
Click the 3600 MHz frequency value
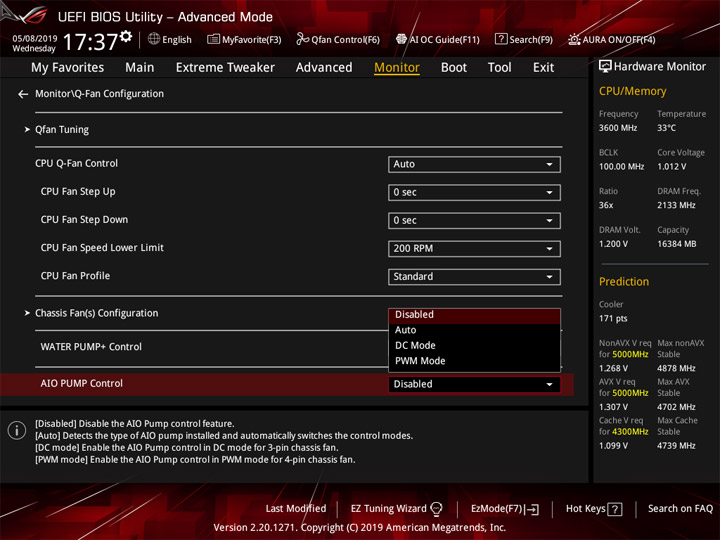click(618, 128)
